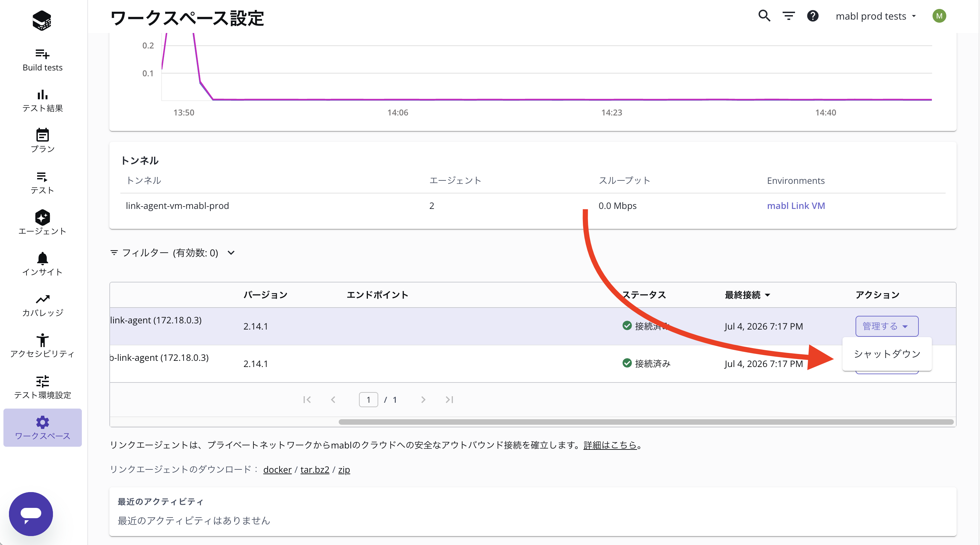Go to previous table page

333,400
